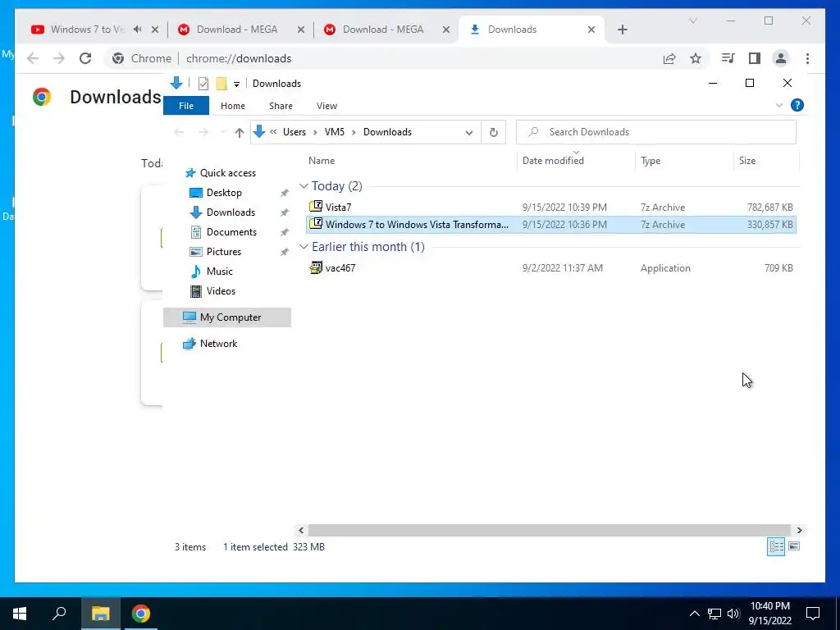The image size is (840, 630).
Task: Open Quick access in navigation pane
Action: click(228, 173)
